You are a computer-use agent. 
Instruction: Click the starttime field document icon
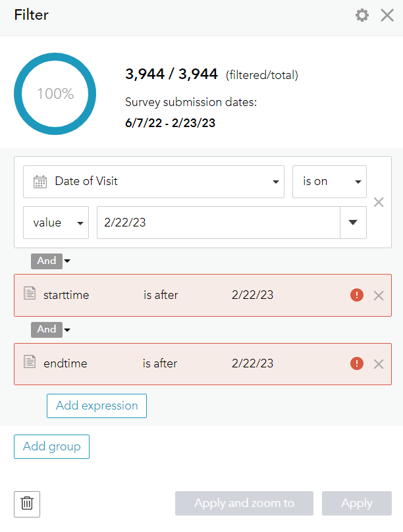[x=30, y=293]
